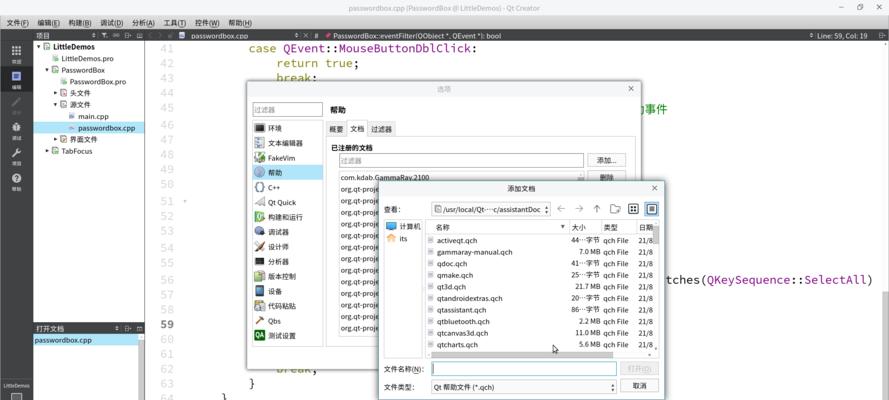Collapse the LittleDemos project node
Viewport: 889px width, 400px height.
(x=39, y=47)
